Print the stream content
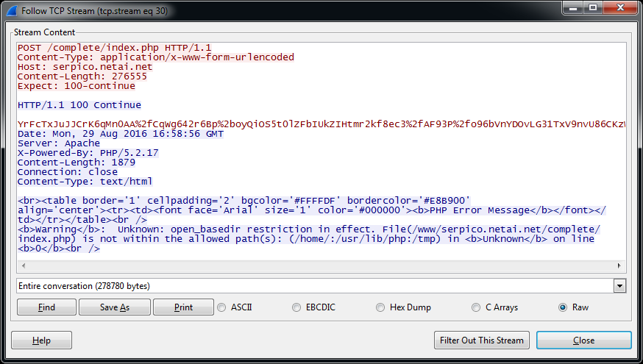The height and width of the screenshot is (364, 643). 183,307
